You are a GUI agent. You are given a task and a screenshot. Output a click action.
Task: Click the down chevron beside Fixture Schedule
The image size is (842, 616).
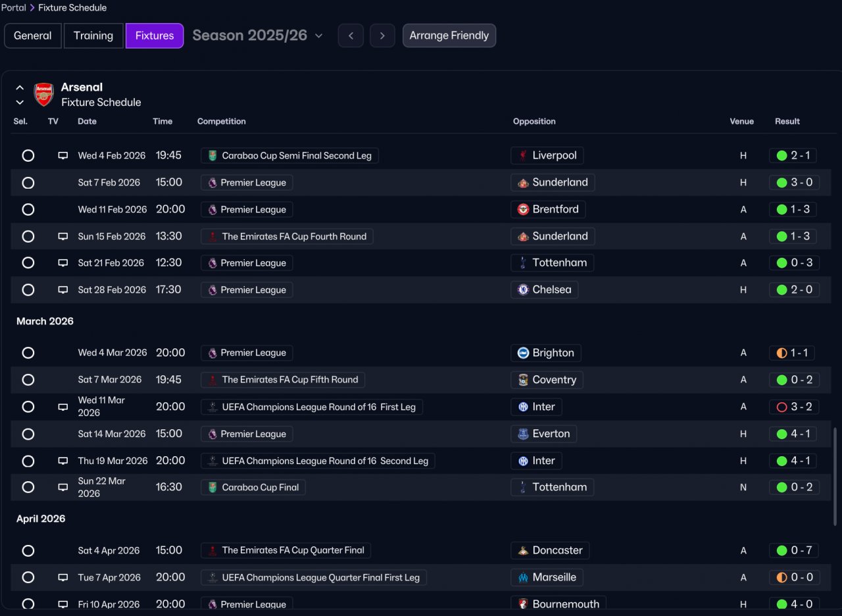click(x=20, y=103)
